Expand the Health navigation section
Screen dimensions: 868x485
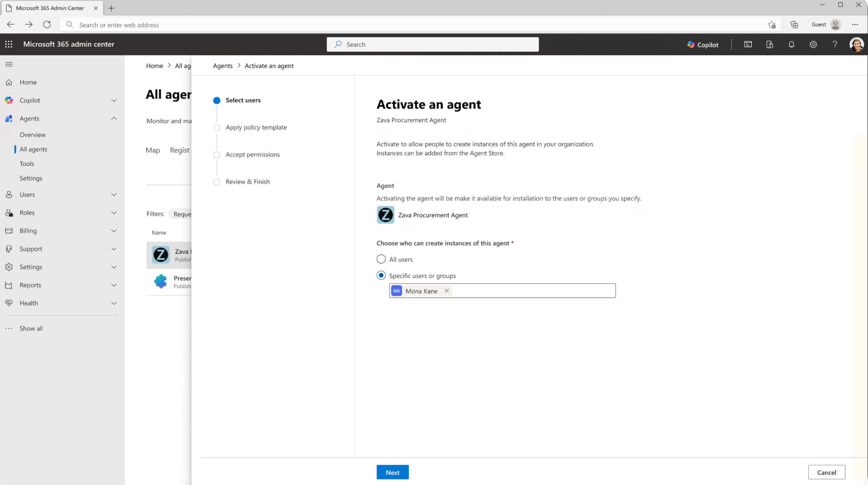pos(114,303)
